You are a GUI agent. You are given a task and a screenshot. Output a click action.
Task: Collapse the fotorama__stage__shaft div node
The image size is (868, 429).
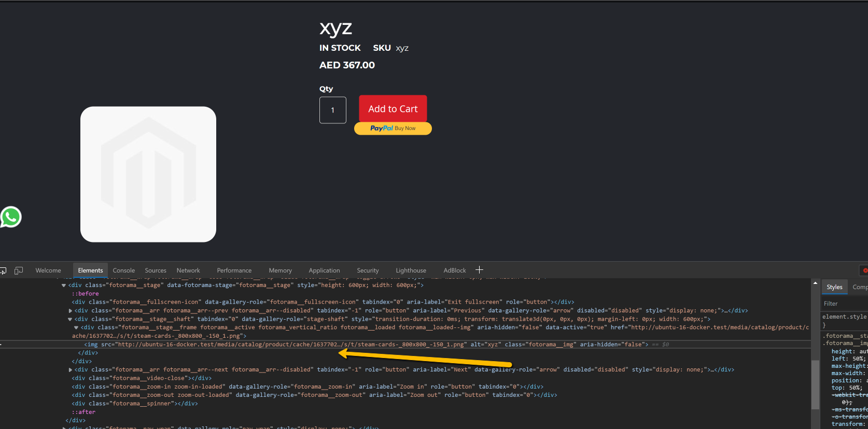(71, 319)
